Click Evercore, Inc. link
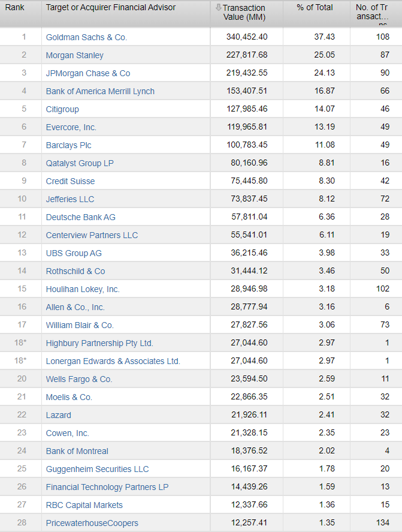The image size is (402, 532). pyautogui.click(x=71, y=127)
